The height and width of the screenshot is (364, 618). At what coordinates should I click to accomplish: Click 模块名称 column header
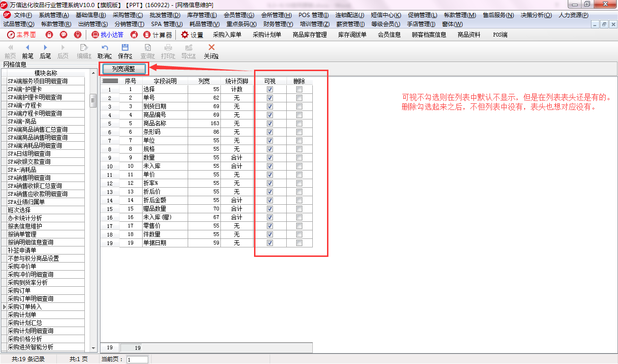pos(45,73)
